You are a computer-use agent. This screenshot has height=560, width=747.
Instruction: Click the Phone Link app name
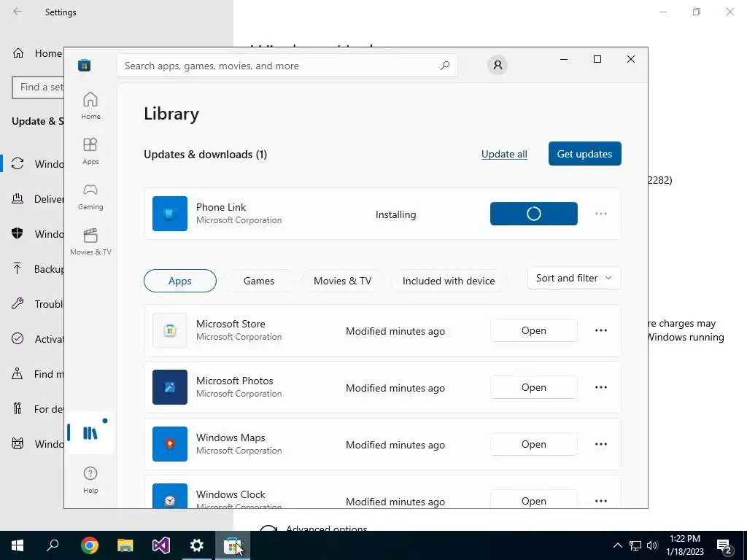pos(221,207)
